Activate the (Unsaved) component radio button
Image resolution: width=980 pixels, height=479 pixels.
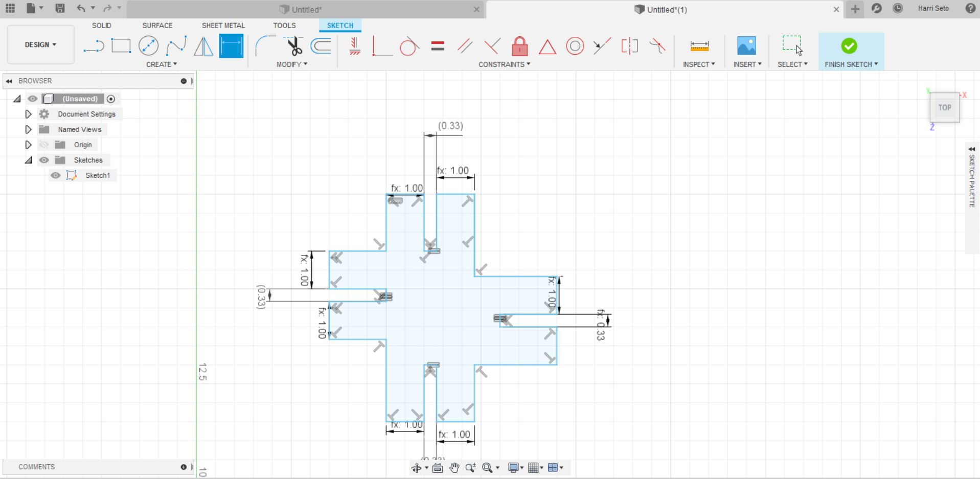[111, 99]
